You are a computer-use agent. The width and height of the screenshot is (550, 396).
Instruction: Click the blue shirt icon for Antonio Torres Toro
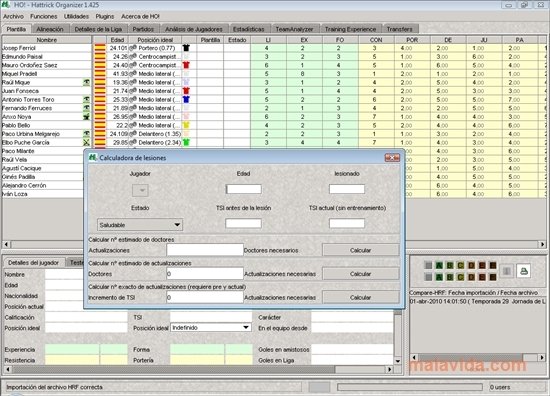[x=186, y=100]
